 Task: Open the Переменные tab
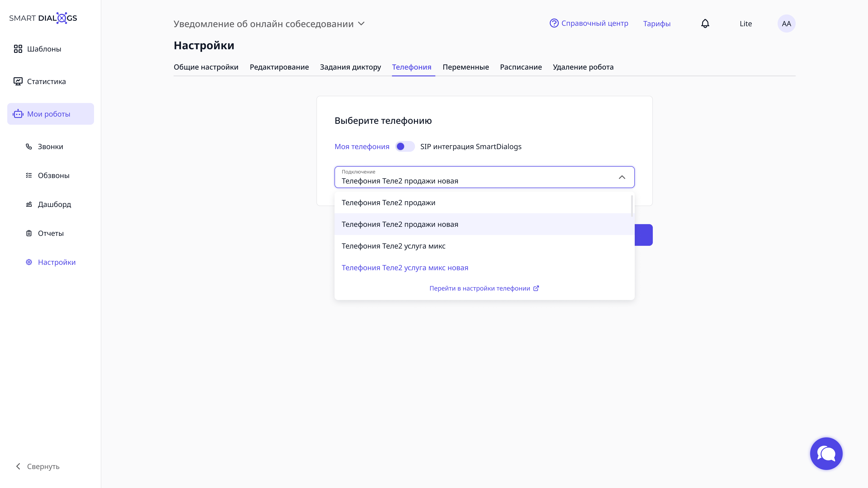tap(466, 67)
